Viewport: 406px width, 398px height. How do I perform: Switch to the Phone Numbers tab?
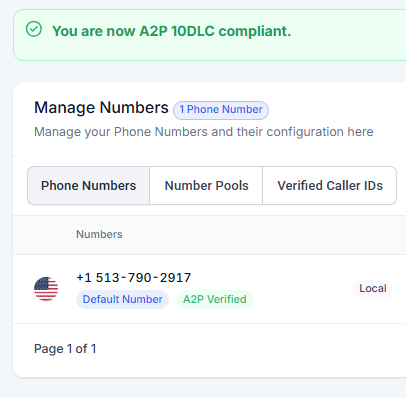point(88,186)
